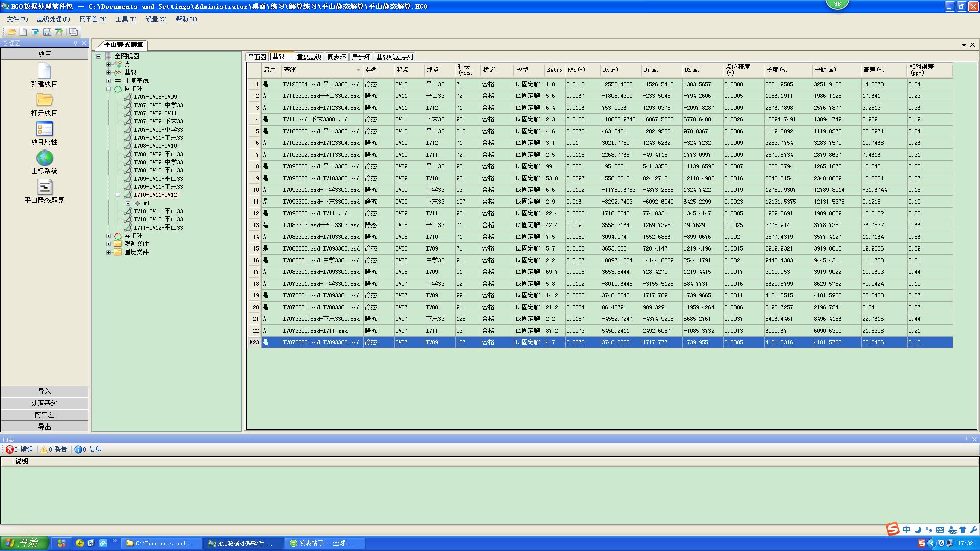
Task: Click the 平山静态解算 project icon in sidebar
Action: (44, 187)
